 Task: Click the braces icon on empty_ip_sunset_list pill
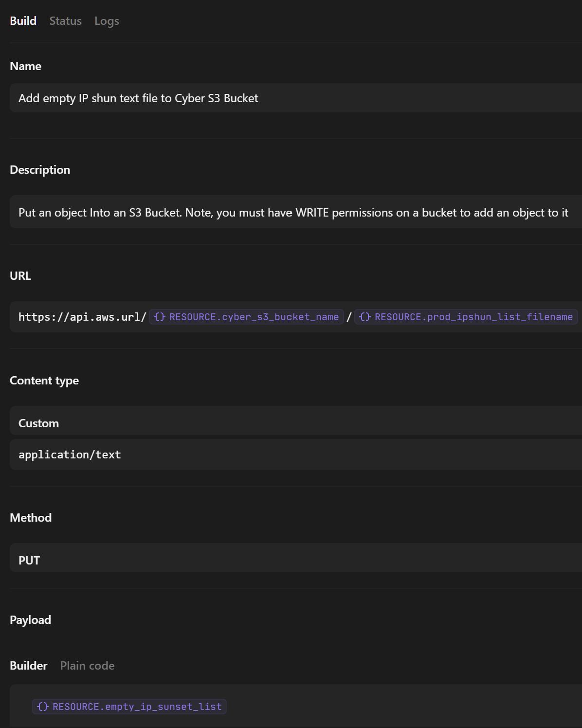pos(43,707)
